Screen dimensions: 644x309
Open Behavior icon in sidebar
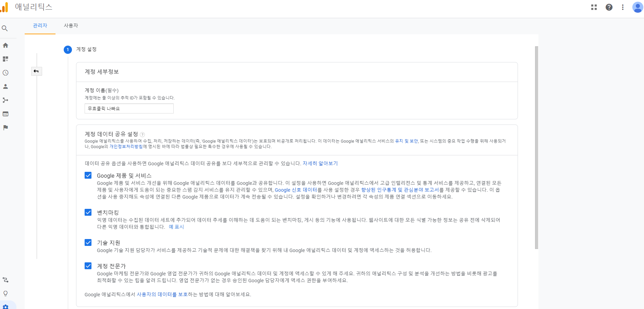5,114
